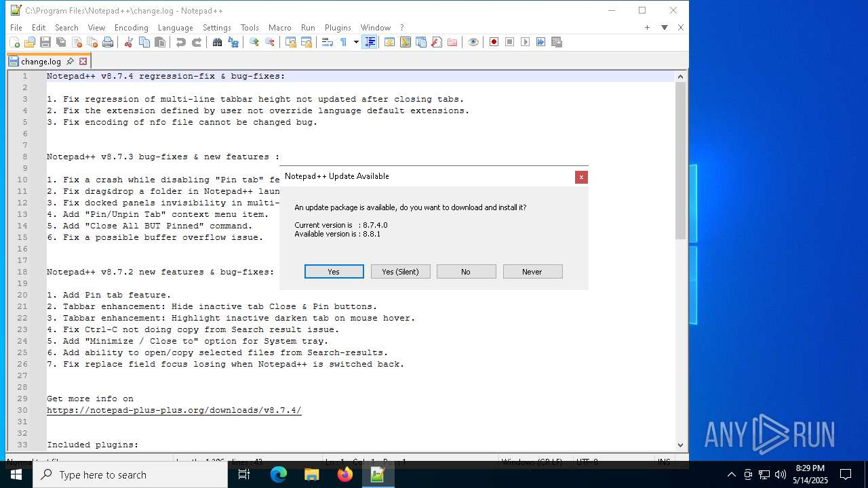Open the dropdown arrow beside the pilcrow icon

point(356,42)
